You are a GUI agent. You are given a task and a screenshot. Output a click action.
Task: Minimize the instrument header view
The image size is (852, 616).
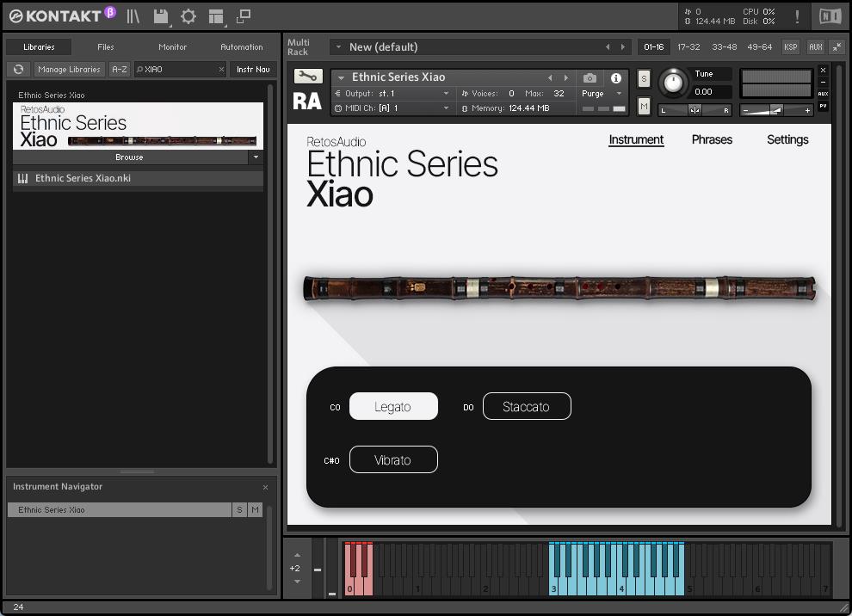[x=824, y=82]
